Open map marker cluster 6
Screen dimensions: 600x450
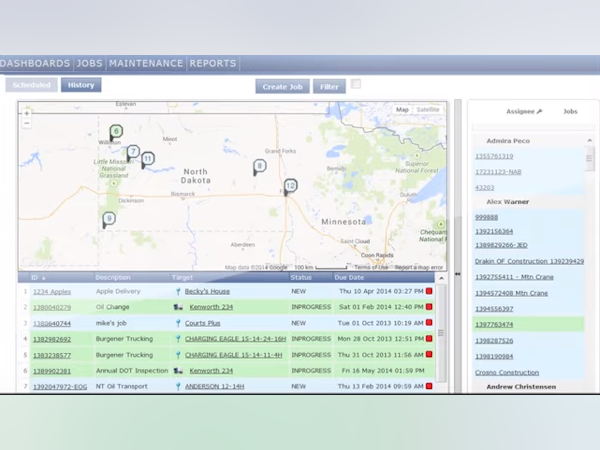pos(116,132)
